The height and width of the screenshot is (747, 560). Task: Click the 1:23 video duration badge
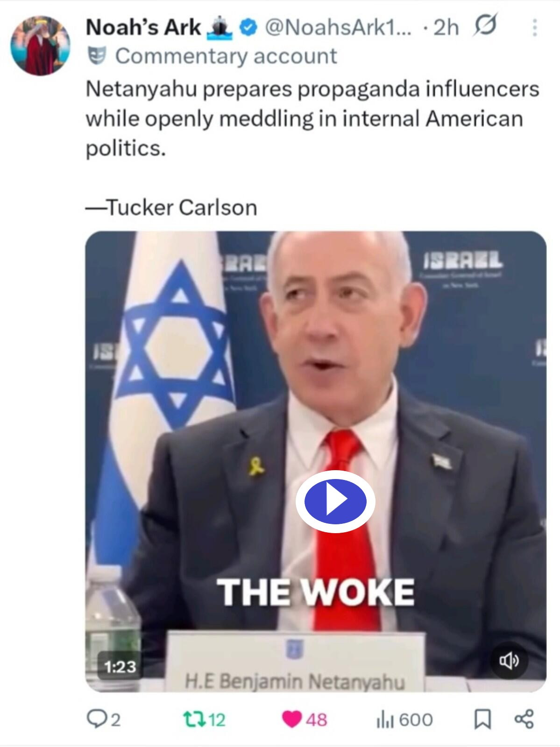pos(120,666)
